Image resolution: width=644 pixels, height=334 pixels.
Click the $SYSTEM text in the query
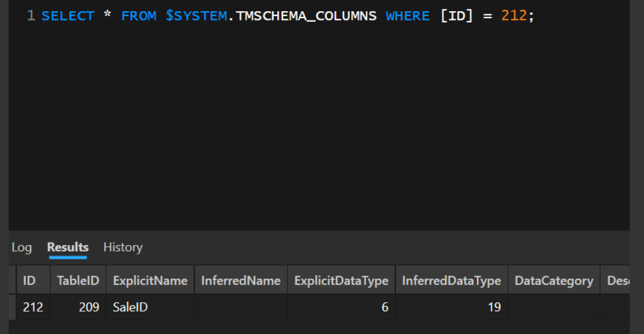click(x=196, y=16)
